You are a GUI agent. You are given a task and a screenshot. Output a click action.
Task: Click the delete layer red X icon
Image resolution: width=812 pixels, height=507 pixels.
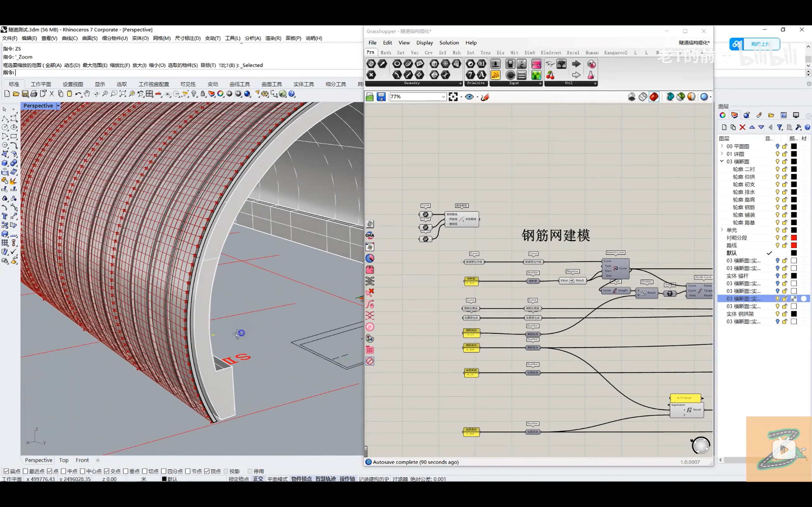[x=742, y=127]
